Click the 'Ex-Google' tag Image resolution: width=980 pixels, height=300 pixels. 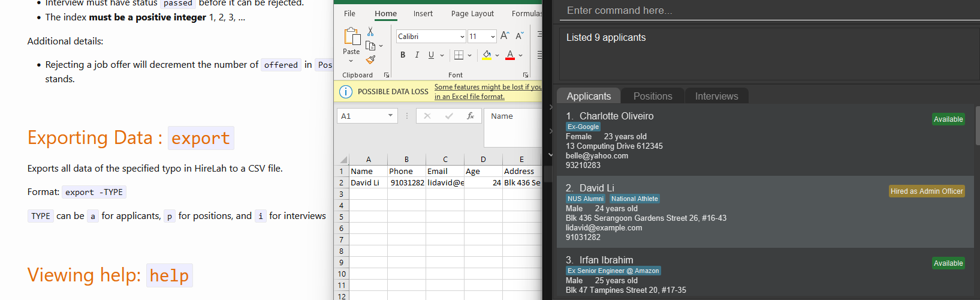point(583,127)
